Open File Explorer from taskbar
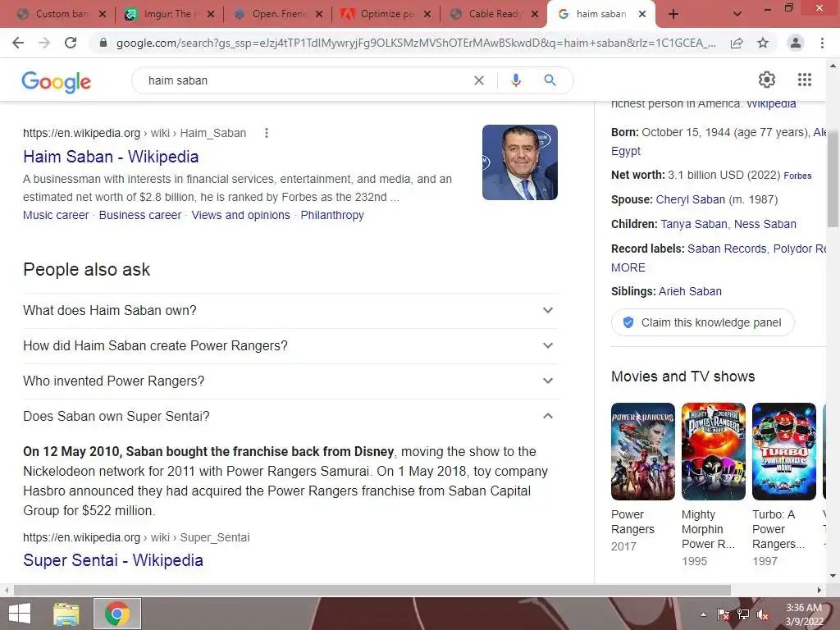The height and width of the screenshot is (630, 840). click(x=66, y=614)
